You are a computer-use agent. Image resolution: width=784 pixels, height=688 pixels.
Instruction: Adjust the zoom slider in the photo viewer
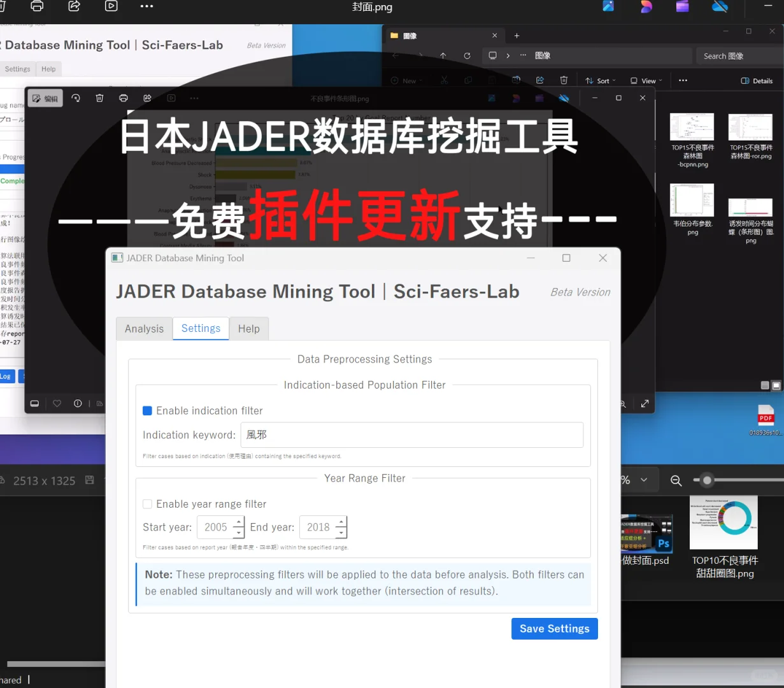click(707, 480)
